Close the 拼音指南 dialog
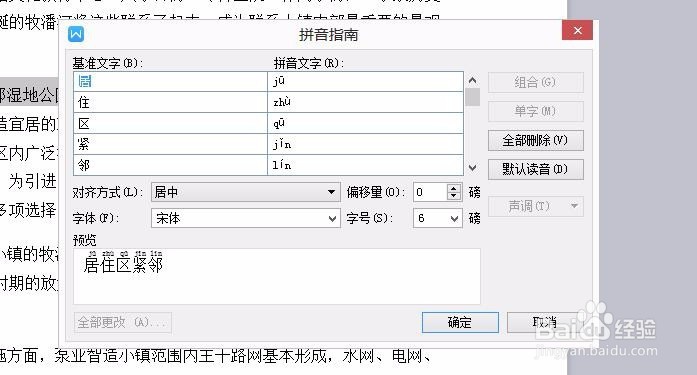 pyautogui.click(x=577, y=30)
